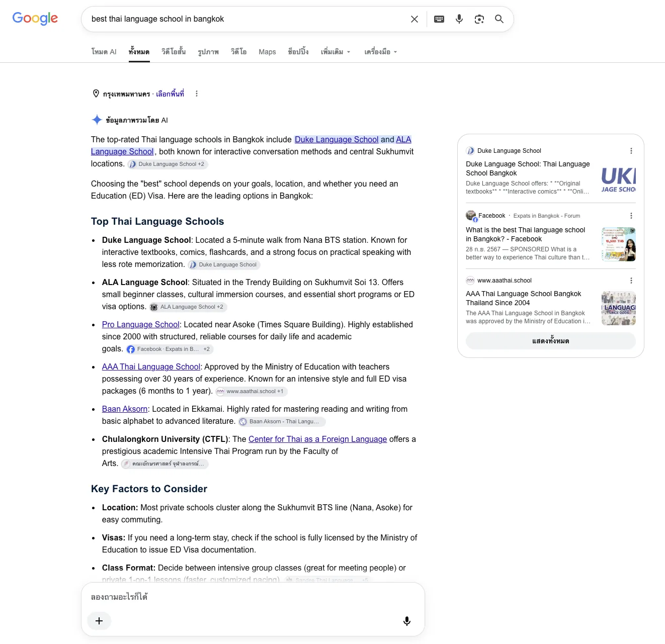Click the AI overview sparkle icon

tap(97, 120)
